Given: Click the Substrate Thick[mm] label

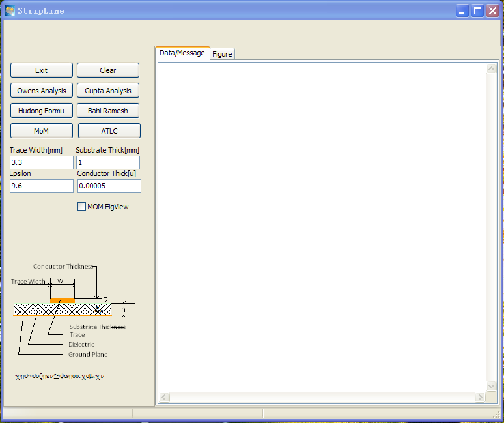Looking at the screenshot, I should 107,150.
